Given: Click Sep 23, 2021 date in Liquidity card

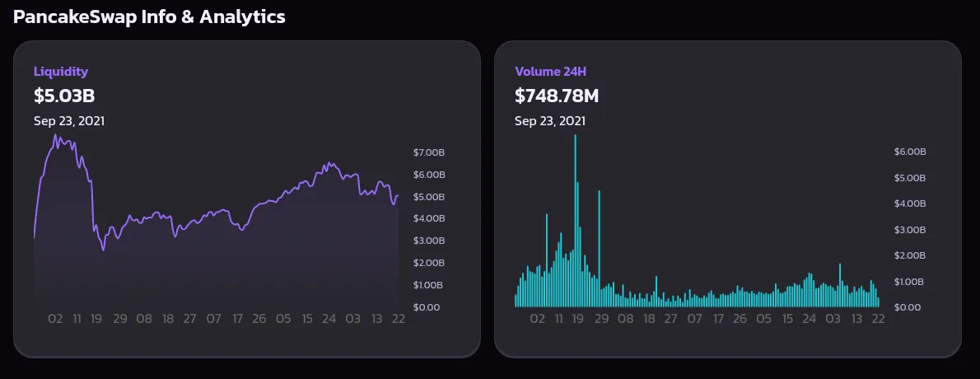Looking at the screenshot, I should (69, 121).
